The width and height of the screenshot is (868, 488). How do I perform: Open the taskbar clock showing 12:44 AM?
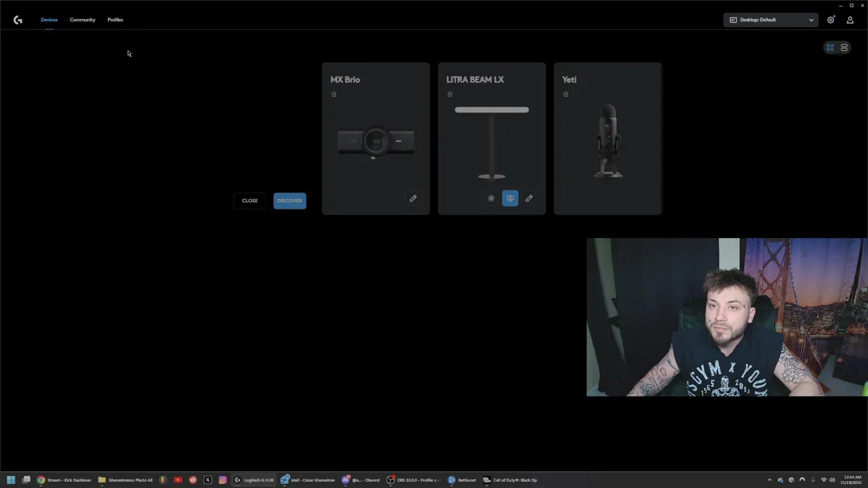pyautogui.click(x=850, y=480)
